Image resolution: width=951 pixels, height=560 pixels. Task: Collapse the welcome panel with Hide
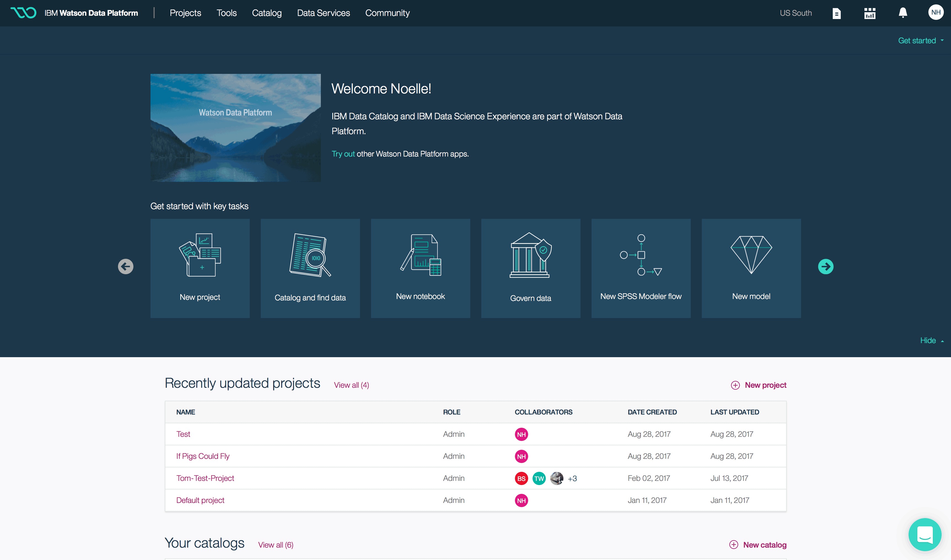click(932, 340)
